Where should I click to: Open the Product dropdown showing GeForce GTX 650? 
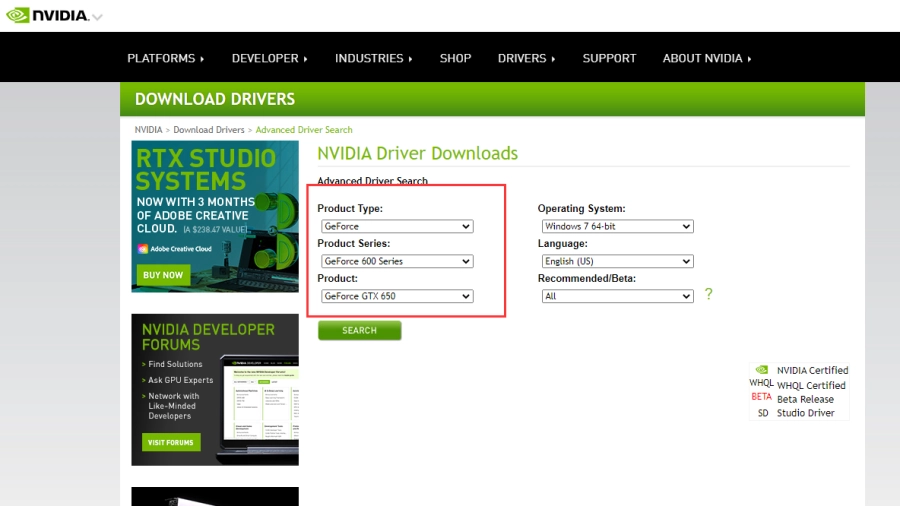point(395,296)
